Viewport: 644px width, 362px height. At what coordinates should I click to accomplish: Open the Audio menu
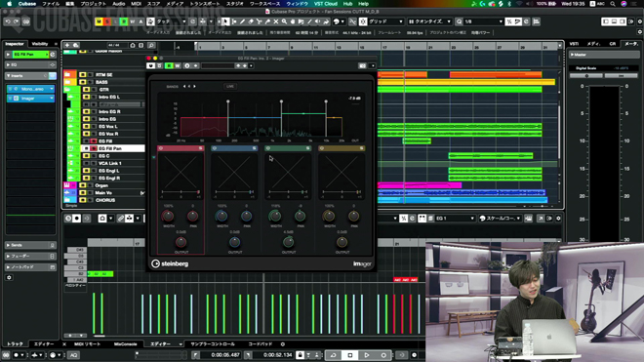[118, 4]
